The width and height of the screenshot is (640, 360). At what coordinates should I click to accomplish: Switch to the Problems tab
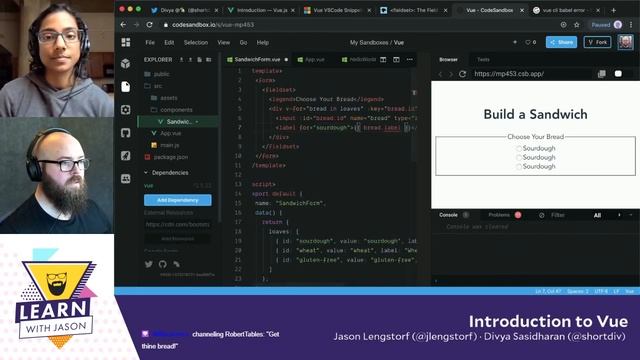click(x=504, y=215)
